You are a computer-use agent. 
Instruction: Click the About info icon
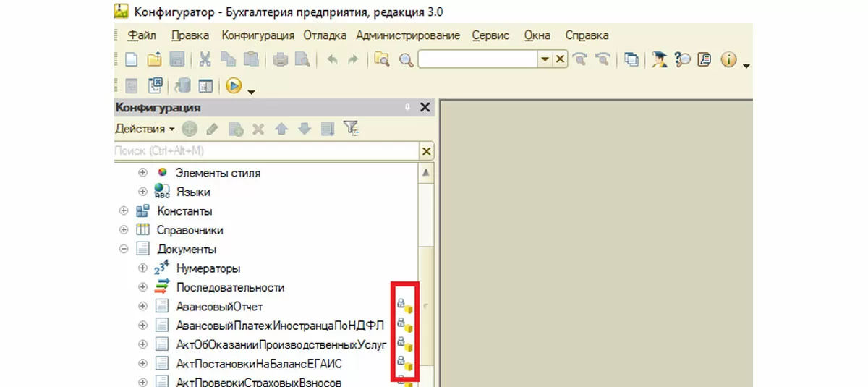coord(728,60)
